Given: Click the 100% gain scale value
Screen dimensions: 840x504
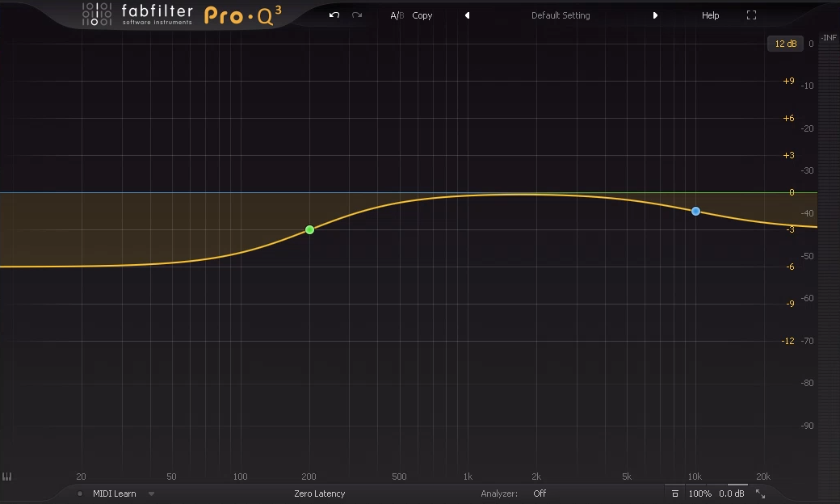Looking at the screenshot, I should pyautogui.click(x=699, y=493).
